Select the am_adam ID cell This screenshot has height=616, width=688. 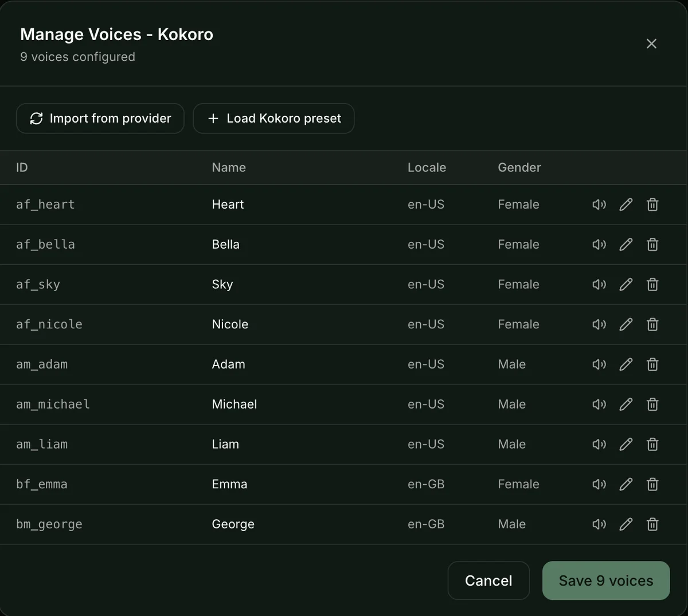[x=42, y=364]
